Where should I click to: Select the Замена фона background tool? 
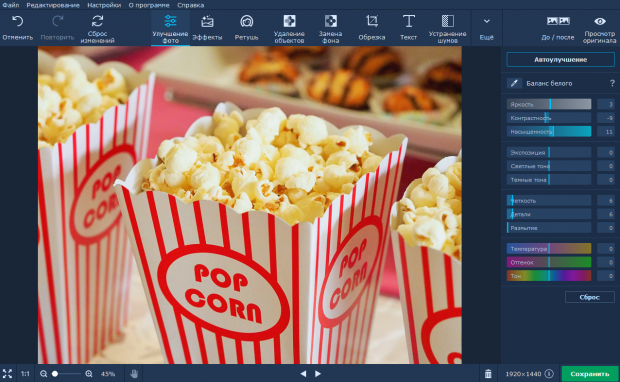point(331,28)
